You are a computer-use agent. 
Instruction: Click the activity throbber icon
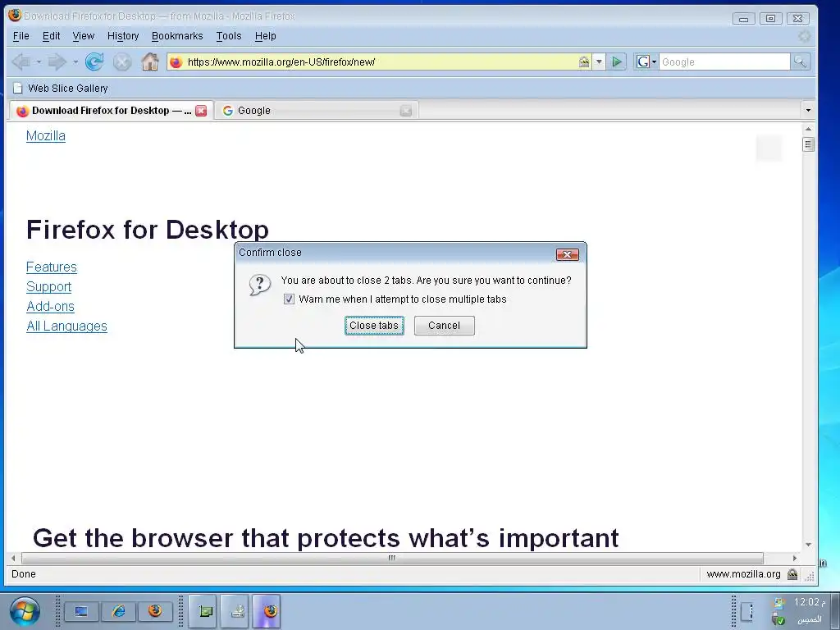805,36
